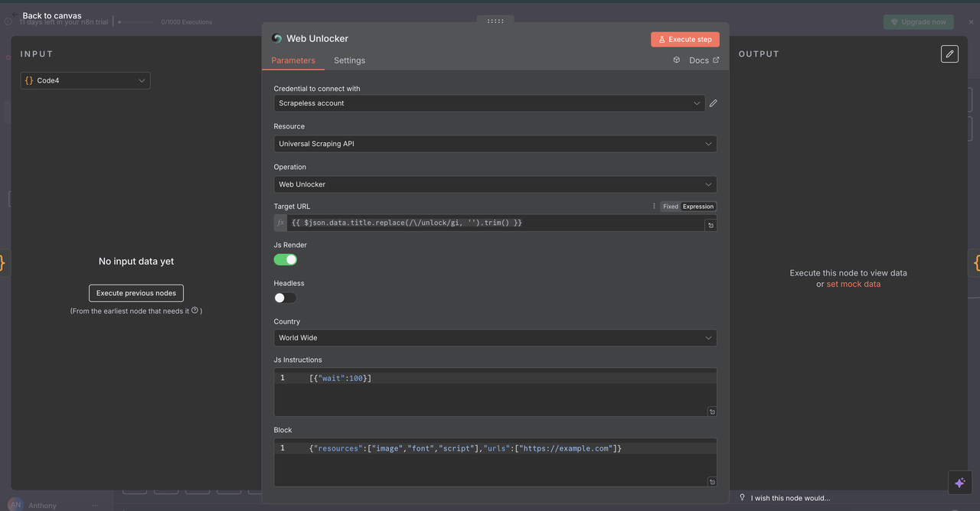Click the panel drag handle dots at top
This screenshot has width=980, height=511.
[x=495, y=21]
